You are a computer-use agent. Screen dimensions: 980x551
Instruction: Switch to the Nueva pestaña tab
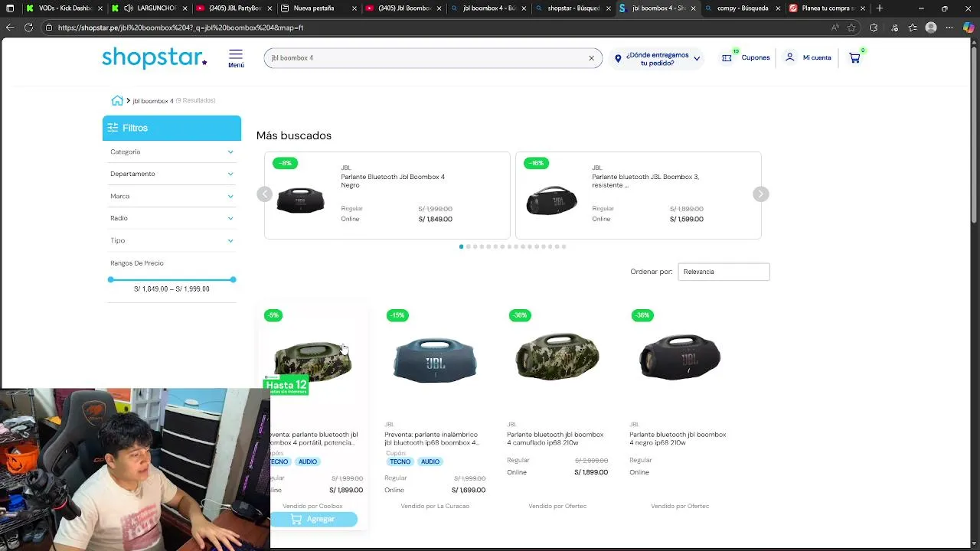[x=318, y=8]
